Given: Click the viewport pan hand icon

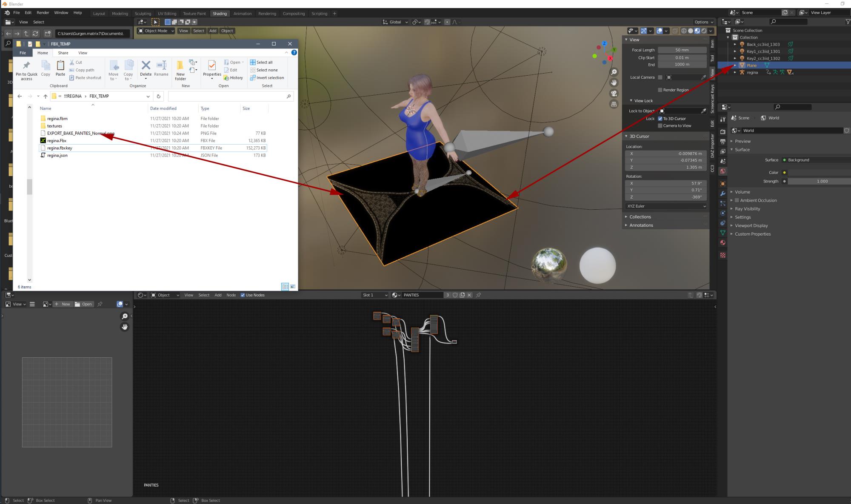Looking at the screenshot, I should [x=614, y=83].
